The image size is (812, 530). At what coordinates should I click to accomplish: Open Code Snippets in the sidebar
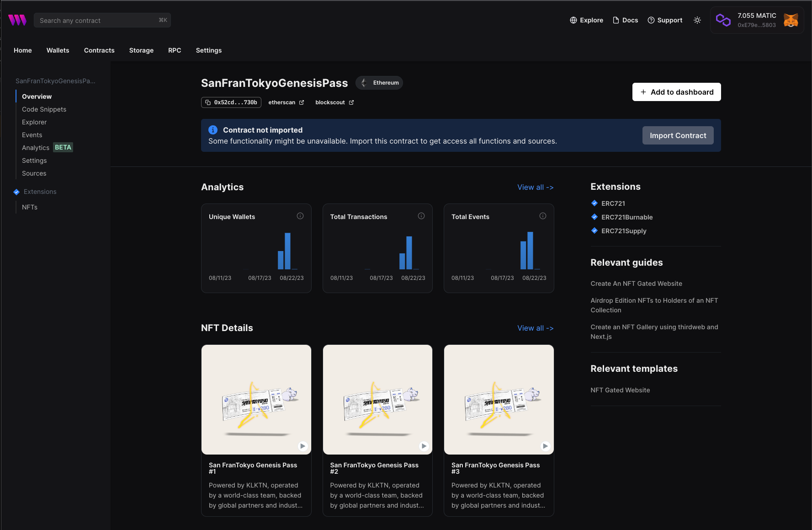point(44,109)
